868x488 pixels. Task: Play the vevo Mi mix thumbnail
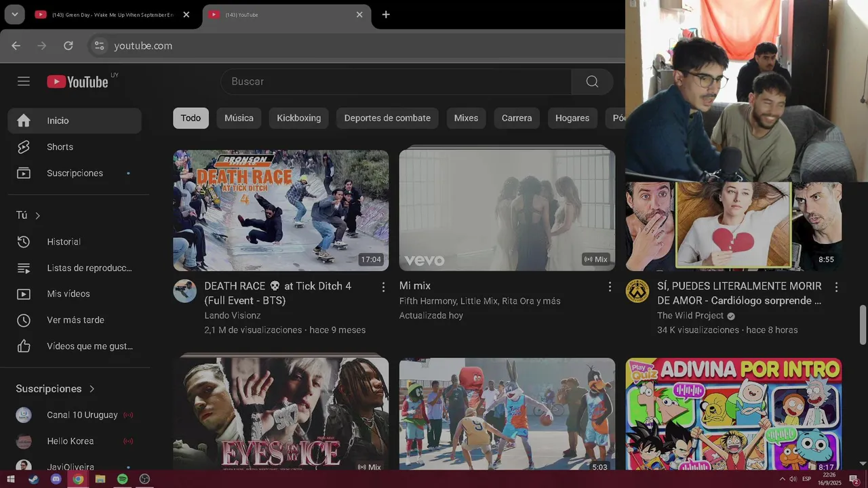pos(507,210)
